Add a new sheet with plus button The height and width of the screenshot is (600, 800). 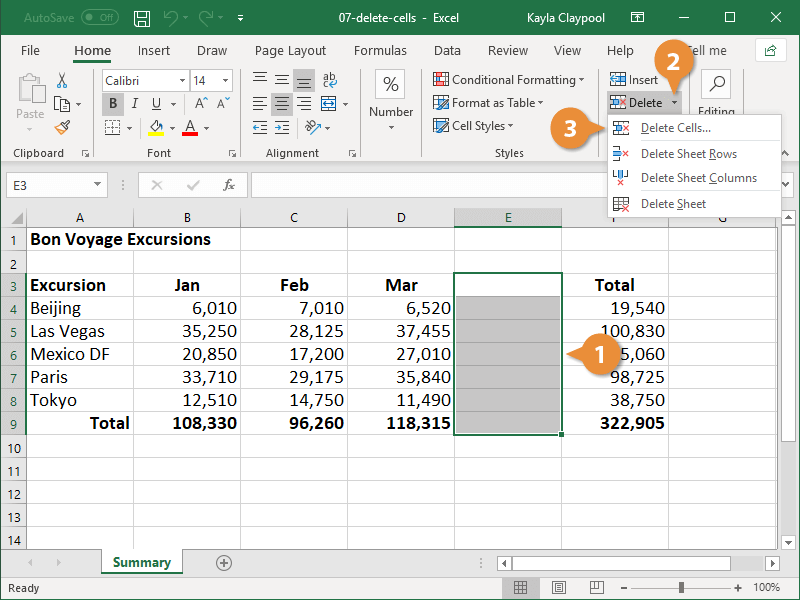point(224,563)
